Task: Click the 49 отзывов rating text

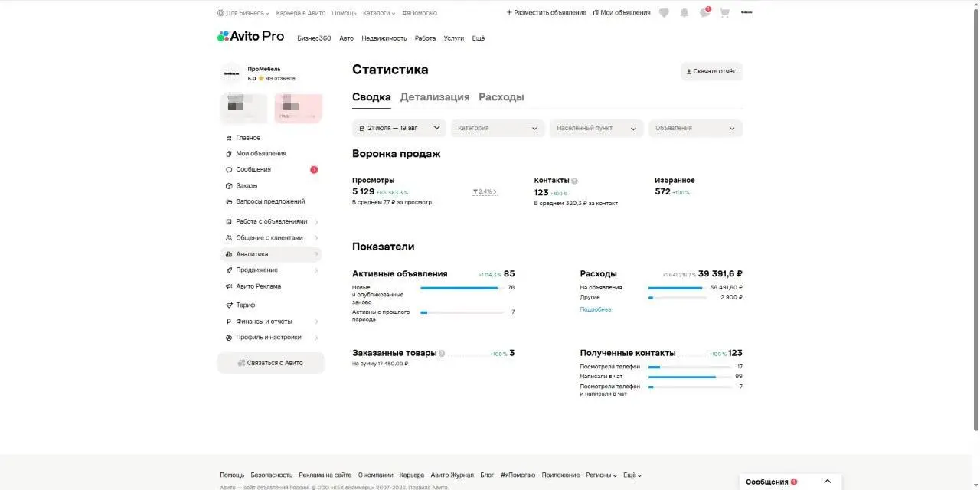Action: (280, 79)
